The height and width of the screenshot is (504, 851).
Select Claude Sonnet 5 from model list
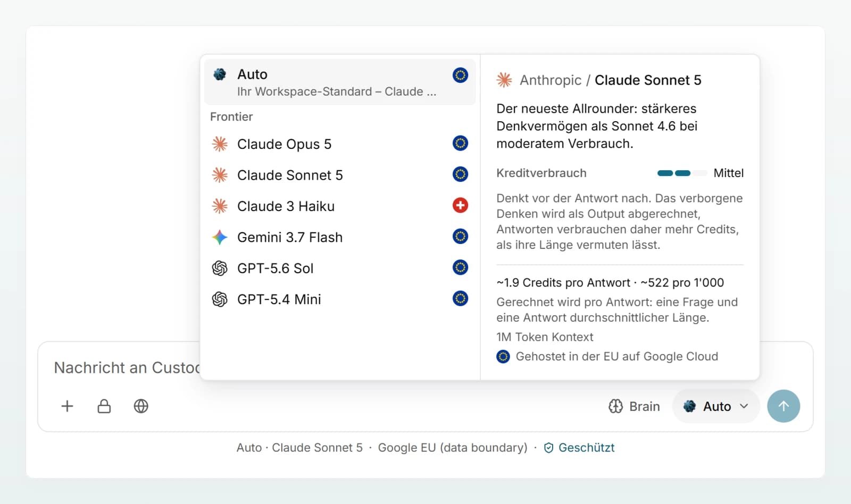(340, 175)
